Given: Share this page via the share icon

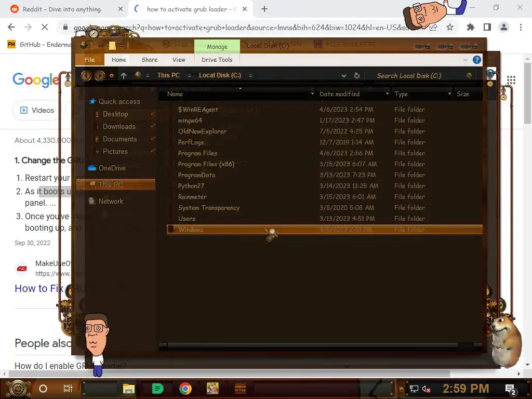Looking at the screenshot, I should point(434,27).
